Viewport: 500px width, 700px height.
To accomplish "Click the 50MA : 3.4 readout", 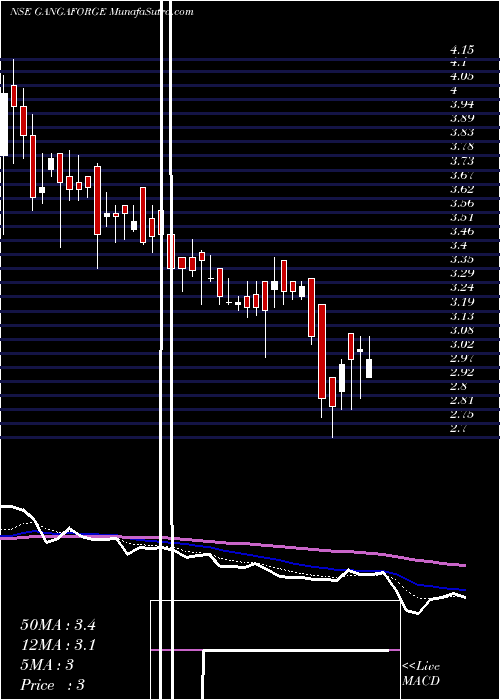I will coord(58,624).
